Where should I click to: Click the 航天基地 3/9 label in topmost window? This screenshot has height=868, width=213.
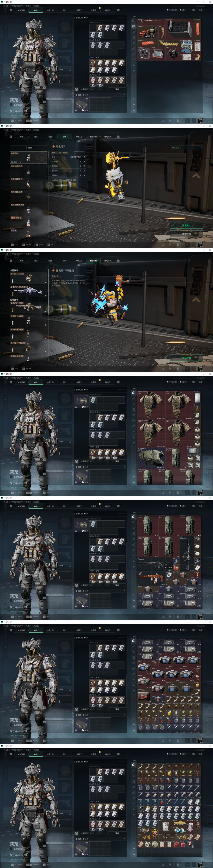click(95, 40)
